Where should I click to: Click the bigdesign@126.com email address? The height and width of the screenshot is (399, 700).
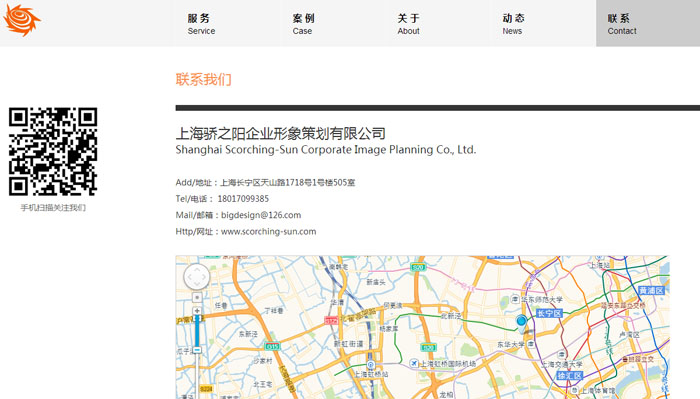pos(261,215)
